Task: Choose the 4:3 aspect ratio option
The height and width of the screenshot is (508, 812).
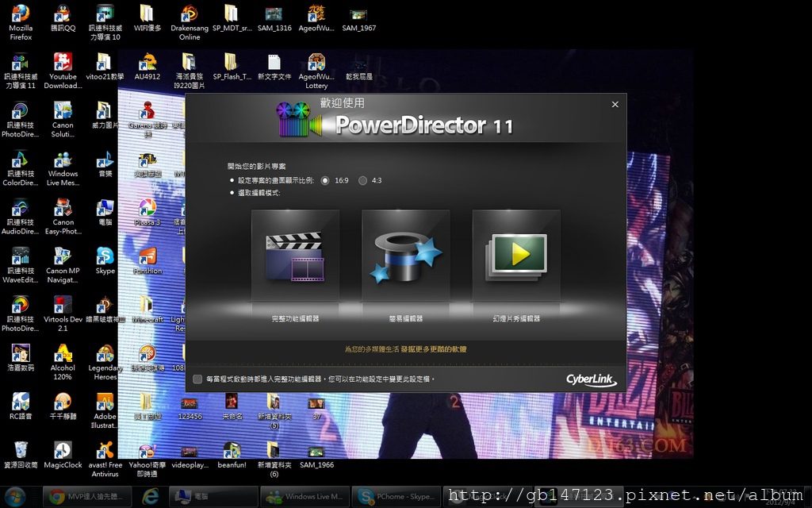Action: pyautogui.click(x=362, y=181)
